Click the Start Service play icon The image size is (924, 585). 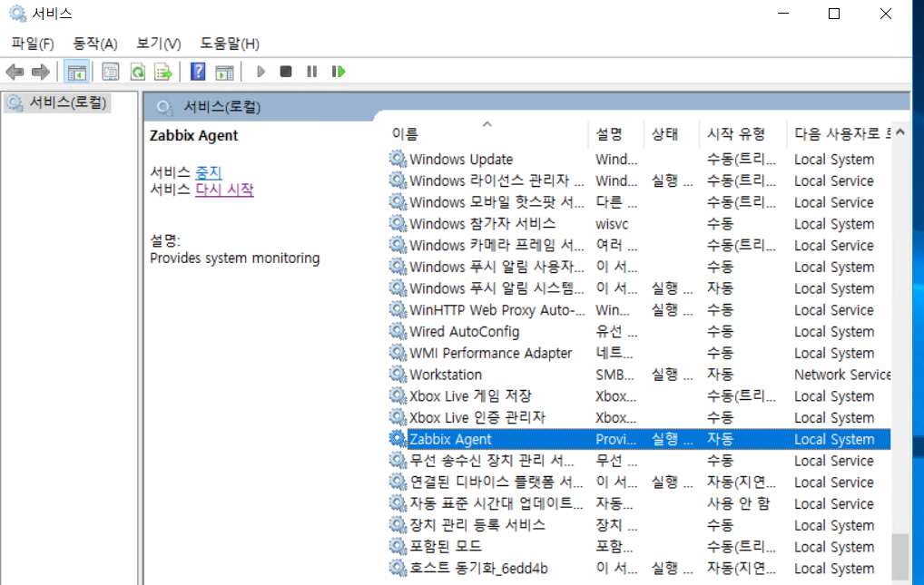tap(260, 72)
